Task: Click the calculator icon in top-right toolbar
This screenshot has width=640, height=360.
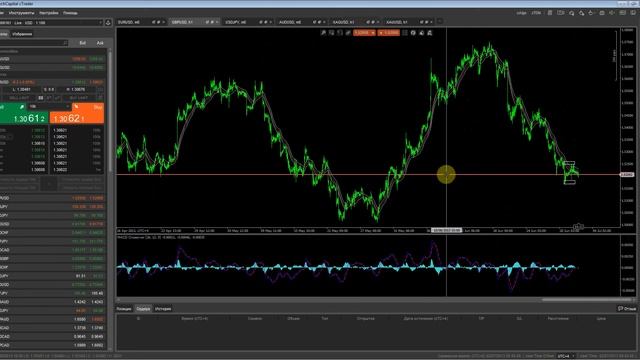Action: (x=550, y=13)
